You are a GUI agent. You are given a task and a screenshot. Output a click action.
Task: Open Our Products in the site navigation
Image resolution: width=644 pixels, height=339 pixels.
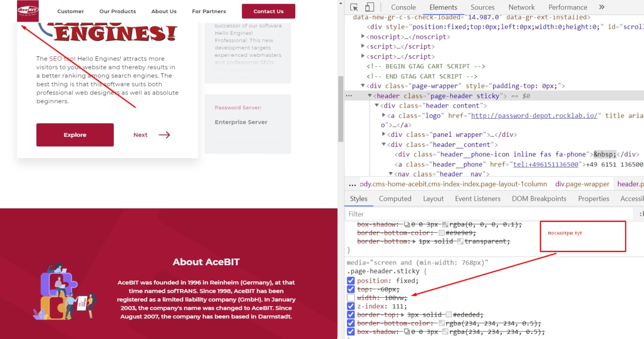(118, 11)
